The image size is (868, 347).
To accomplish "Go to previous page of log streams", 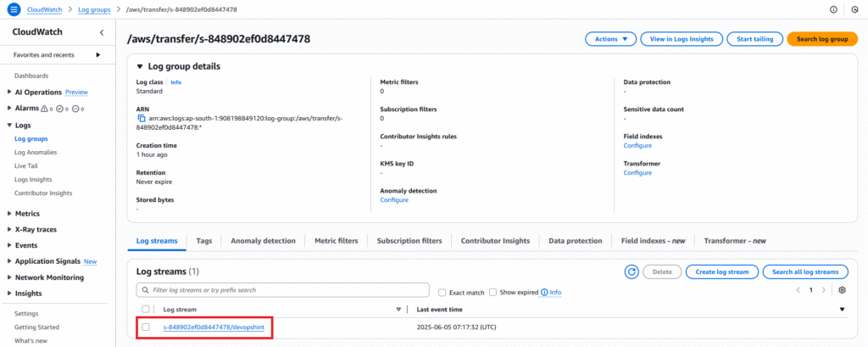I will tap(798, 290).
